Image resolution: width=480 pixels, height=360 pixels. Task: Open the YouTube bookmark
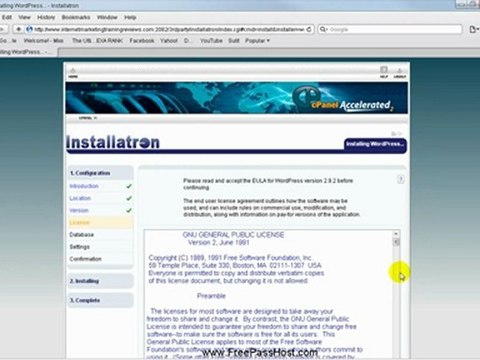(x=211, y=41)
